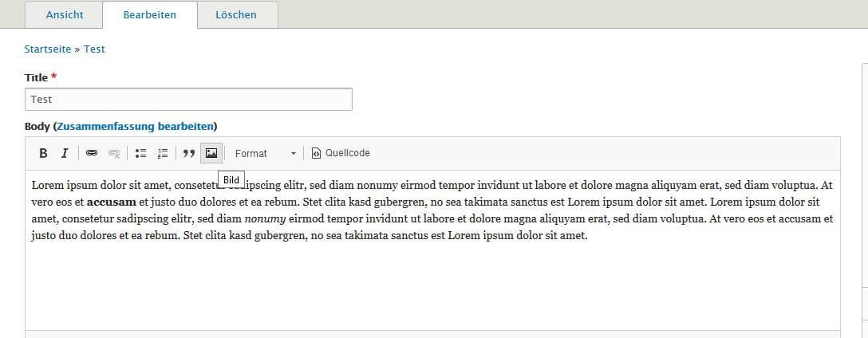Click the Format dropdown arrow
868x338 pixels.
[294, 153]
